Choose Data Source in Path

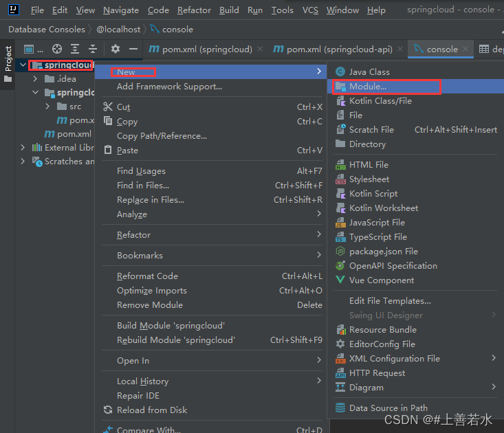tap(415, 408)
